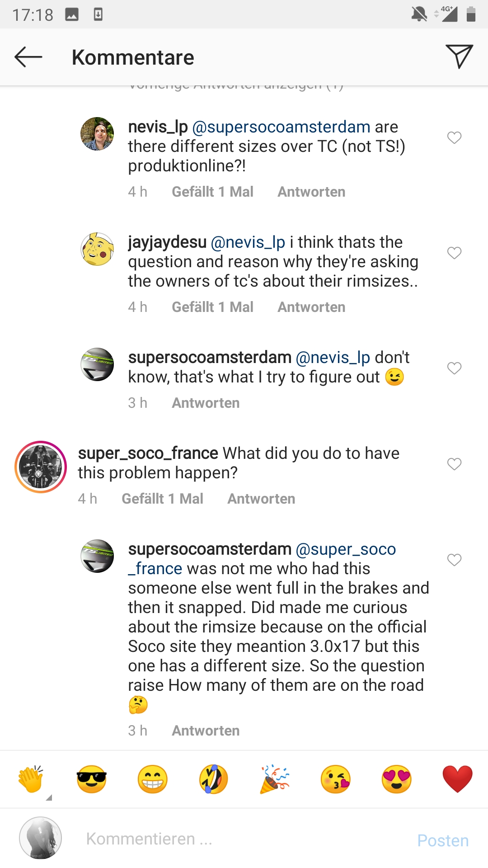Image resolution: width=488 pixels, height=868 pixels.
Task: Expand previous replies at top
Action: 236,87
